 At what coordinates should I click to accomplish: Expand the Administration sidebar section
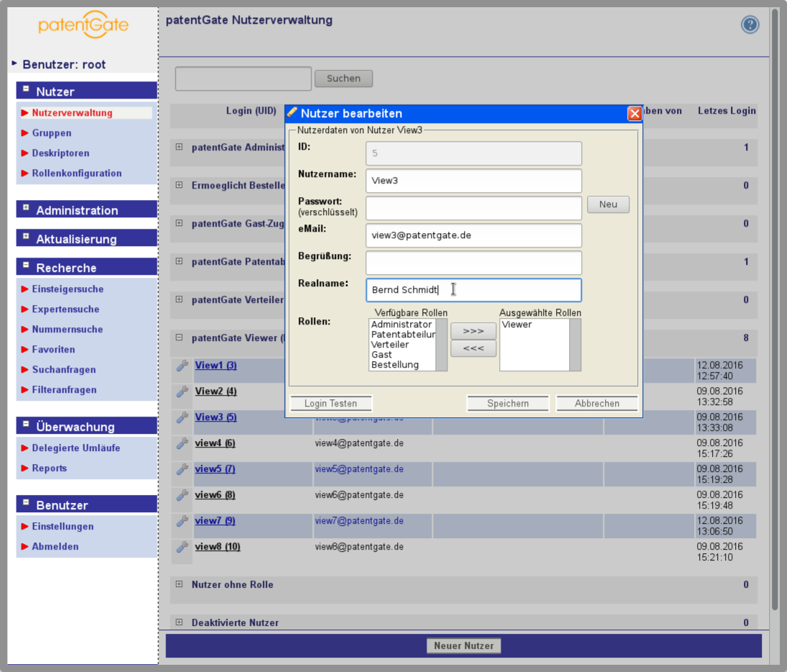point(26,207)
